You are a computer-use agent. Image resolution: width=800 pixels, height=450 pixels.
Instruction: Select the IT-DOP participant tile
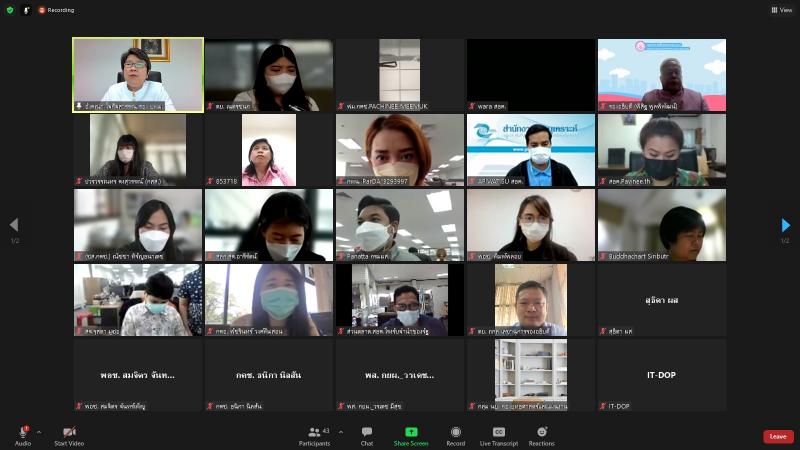click(x=662, y=375)
